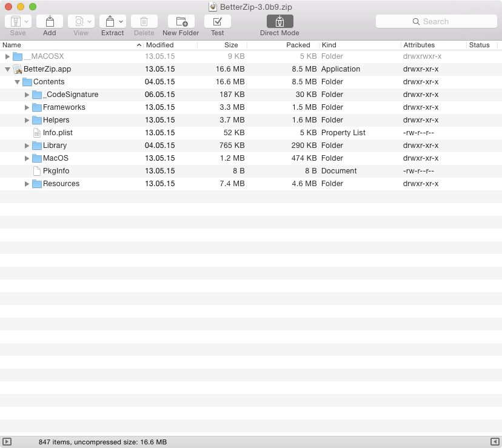Select the PkgInfo file name

pyautogui.click(x=56, y=171)
